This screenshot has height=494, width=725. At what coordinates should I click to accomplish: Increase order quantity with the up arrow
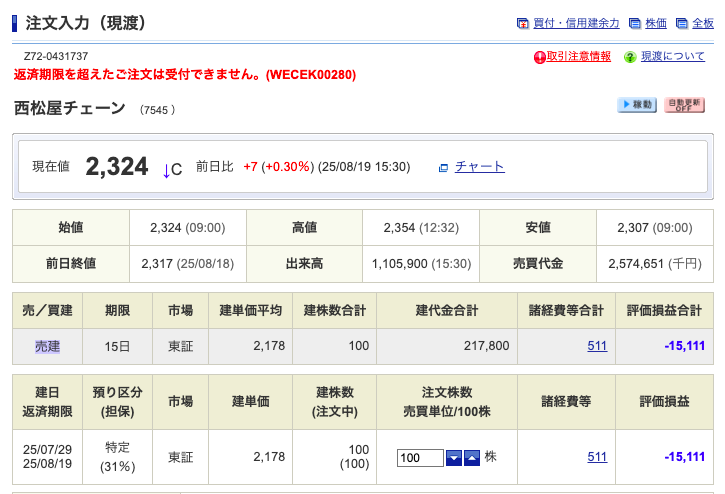tap(472, 458)
